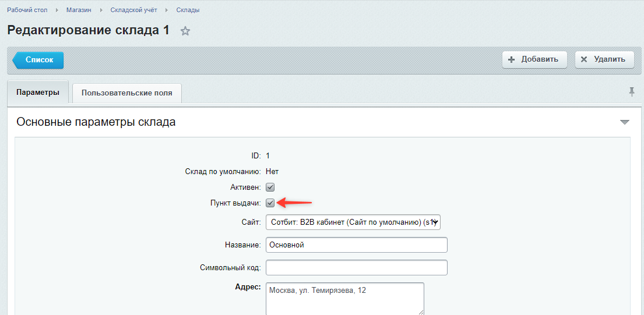Toggle the Пункт выдачи checkbox
Image resolution: width=644 pixels, height=315 pixels.
[x=270, y=203]
